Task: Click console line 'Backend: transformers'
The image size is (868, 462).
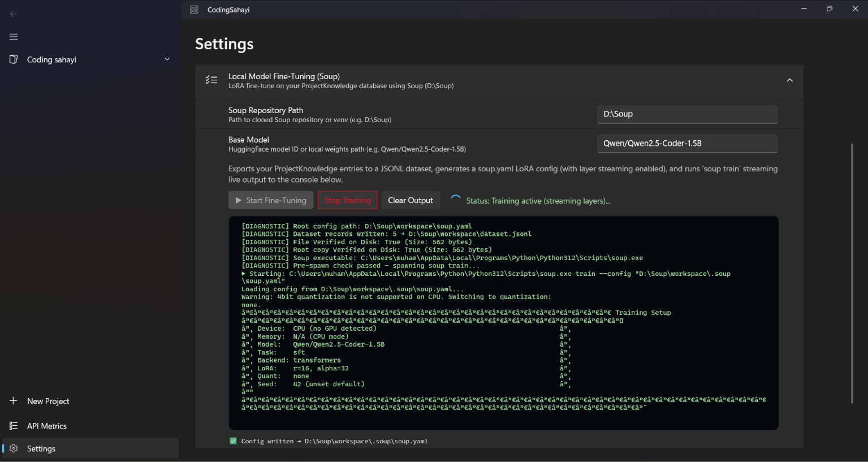Action: click(299, 360)
